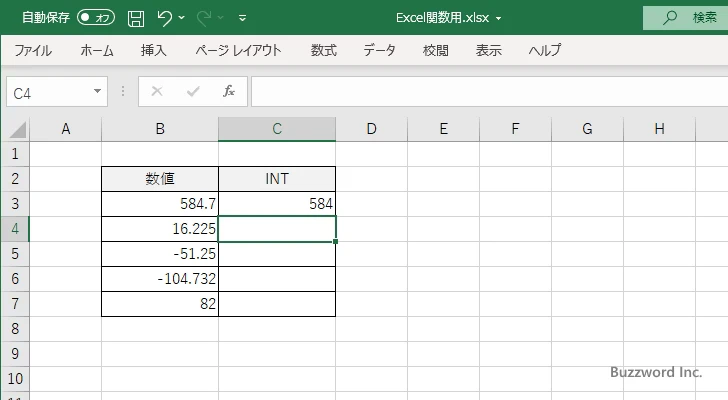Open Customize Quick Access Toolbar dropdown
The image size is (728, 400).
[x=243, y=17]
